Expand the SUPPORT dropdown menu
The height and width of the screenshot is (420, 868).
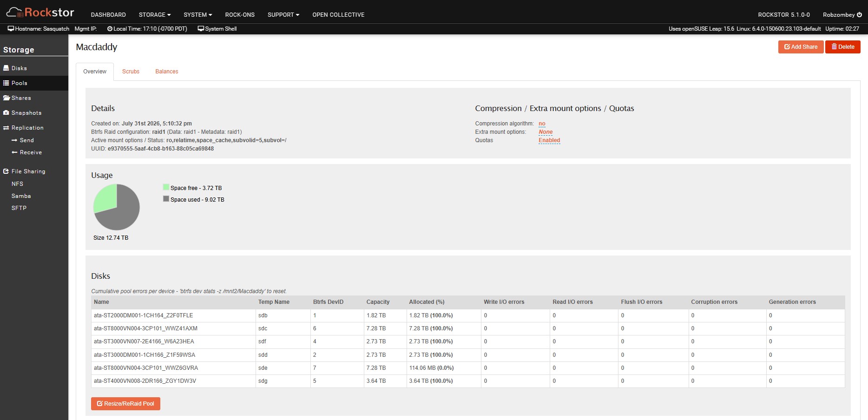pos(283,14)
